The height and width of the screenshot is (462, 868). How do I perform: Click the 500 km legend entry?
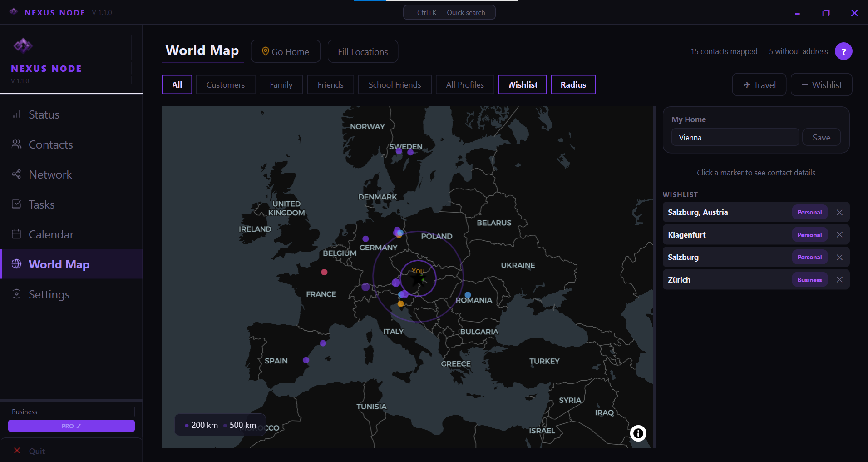pos(239,425)
